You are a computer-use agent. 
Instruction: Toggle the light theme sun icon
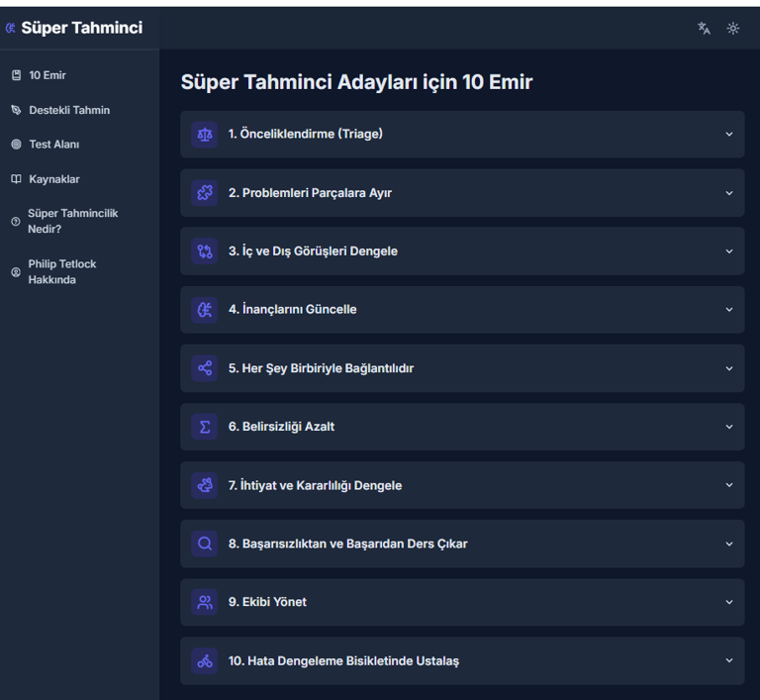pyautogui.click(x=733, y=29)
